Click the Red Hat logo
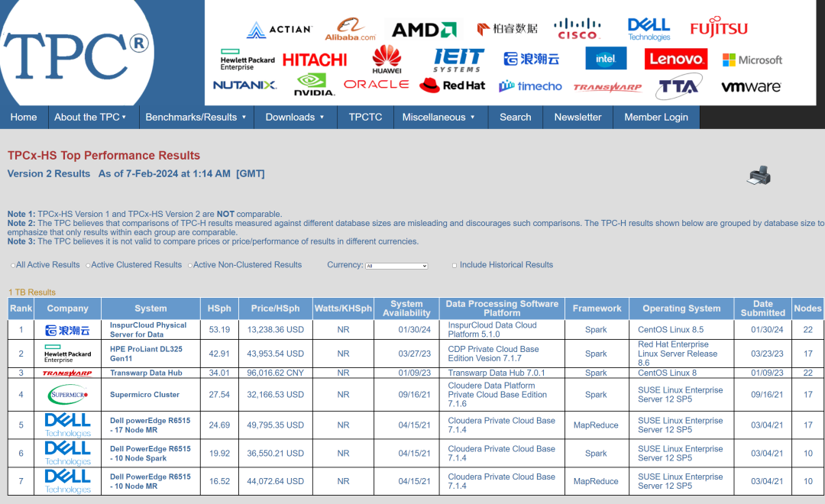Viewport: 825px width, 504px height. click(x=452, y=86)
